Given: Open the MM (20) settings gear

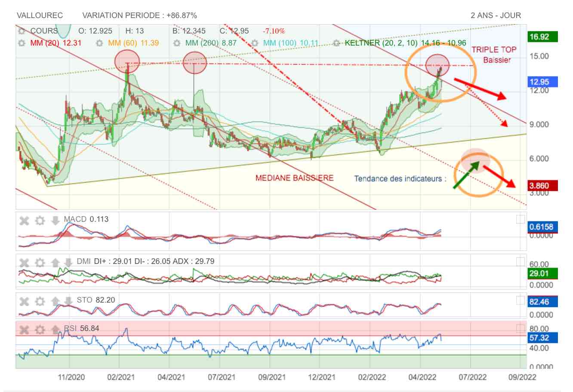Looking at the screenshot, I should point(21,43).
